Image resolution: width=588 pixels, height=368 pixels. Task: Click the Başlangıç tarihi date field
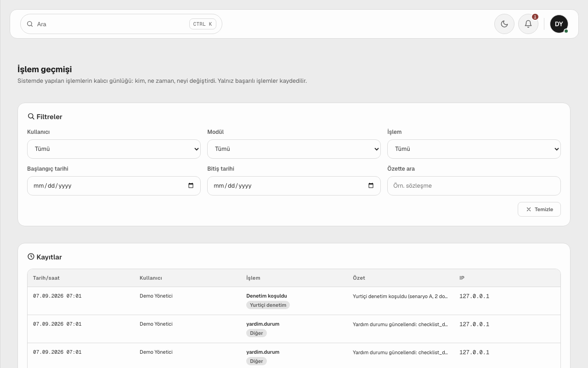114,186
